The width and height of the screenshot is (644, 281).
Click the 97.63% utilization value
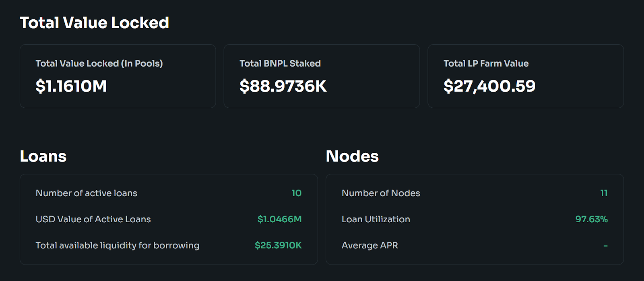click(x=591, y=219)
